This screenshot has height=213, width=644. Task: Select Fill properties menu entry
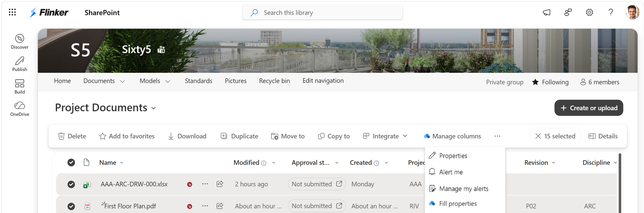465,204
